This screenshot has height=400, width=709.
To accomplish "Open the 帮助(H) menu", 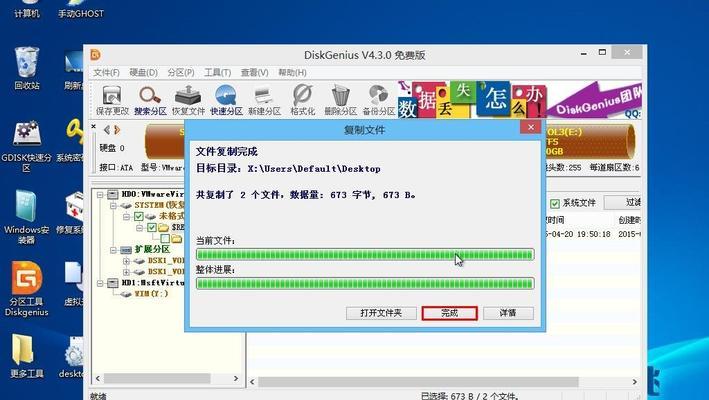I will click(x=292, y=73).
